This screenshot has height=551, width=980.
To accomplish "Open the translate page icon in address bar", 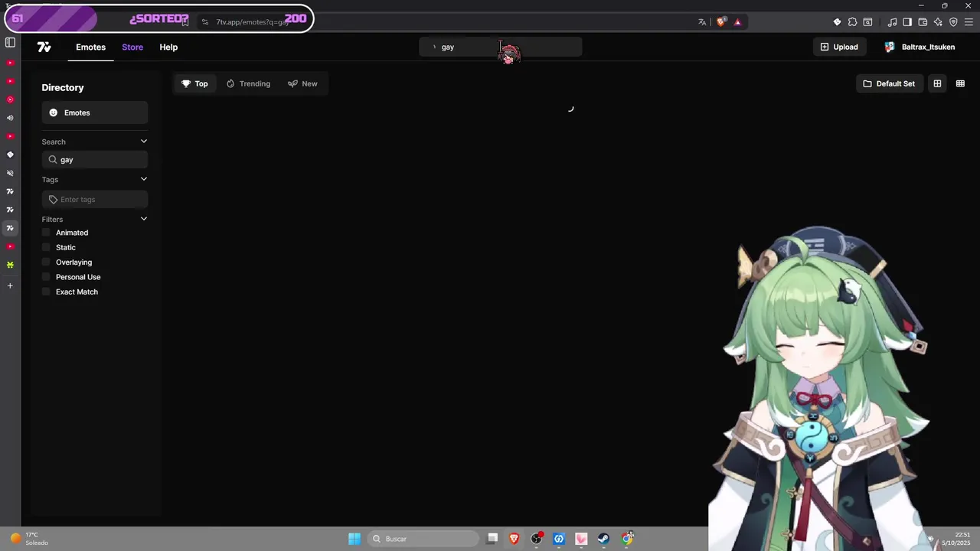I will [702, 22].
